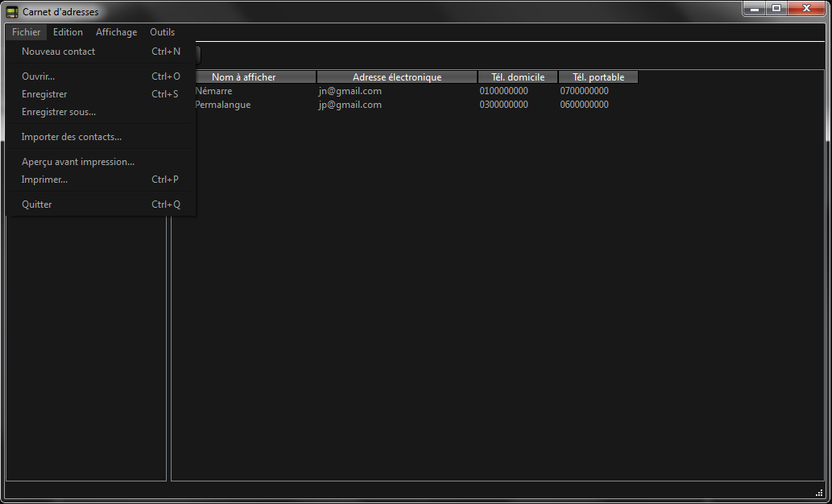Select the Permalangue contact row
The image size is (832, 504).
point(222,105)
